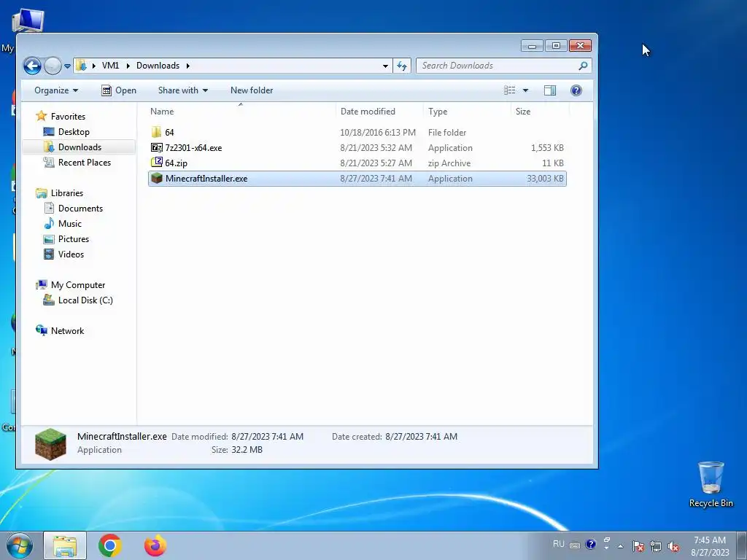Viewport: 747px width, 560px height.
Task: Open Network in the navigation pane
Action: pos(67,331)
